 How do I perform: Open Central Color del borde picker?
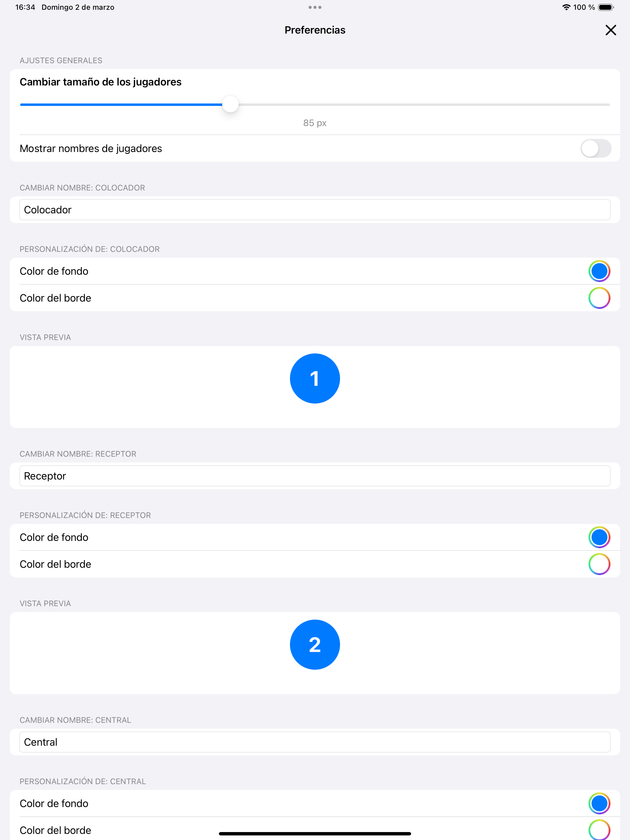pos(599,830)
